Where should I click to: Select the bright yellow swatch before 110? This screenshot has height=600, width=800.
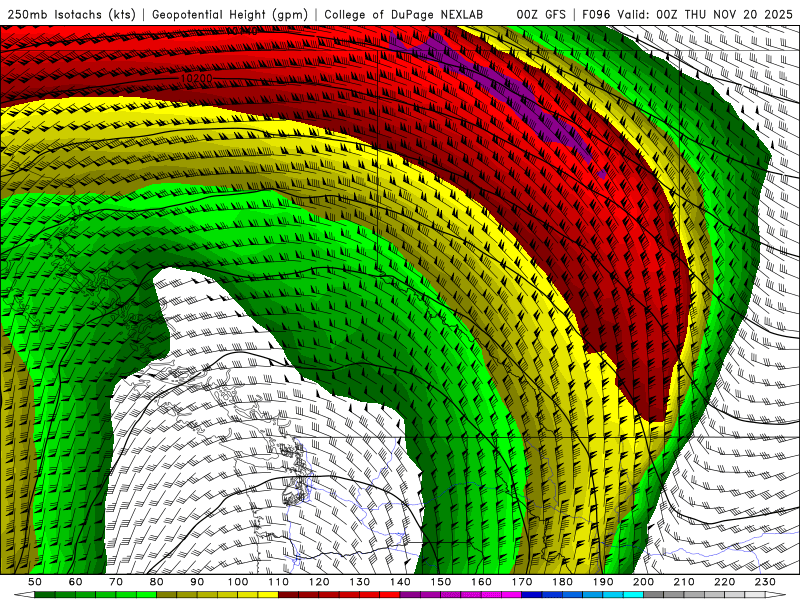pyautogui.click(x=268, y=595)
